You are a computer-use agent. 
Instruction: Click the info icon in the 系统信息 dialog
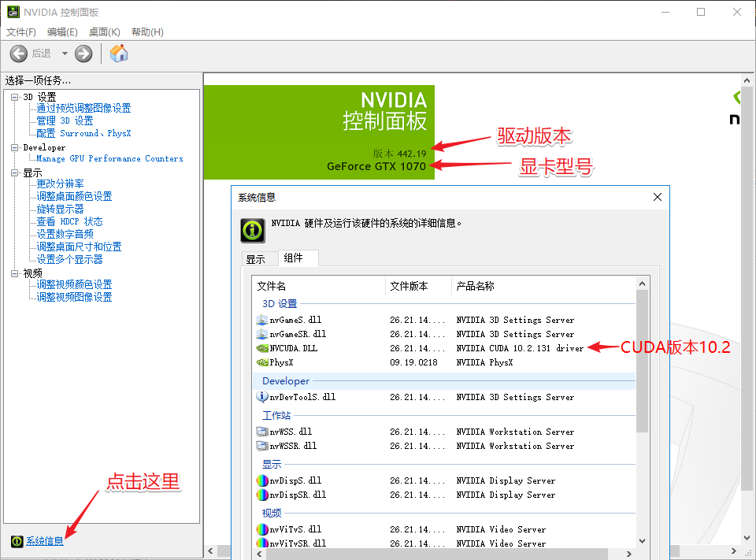253,230
